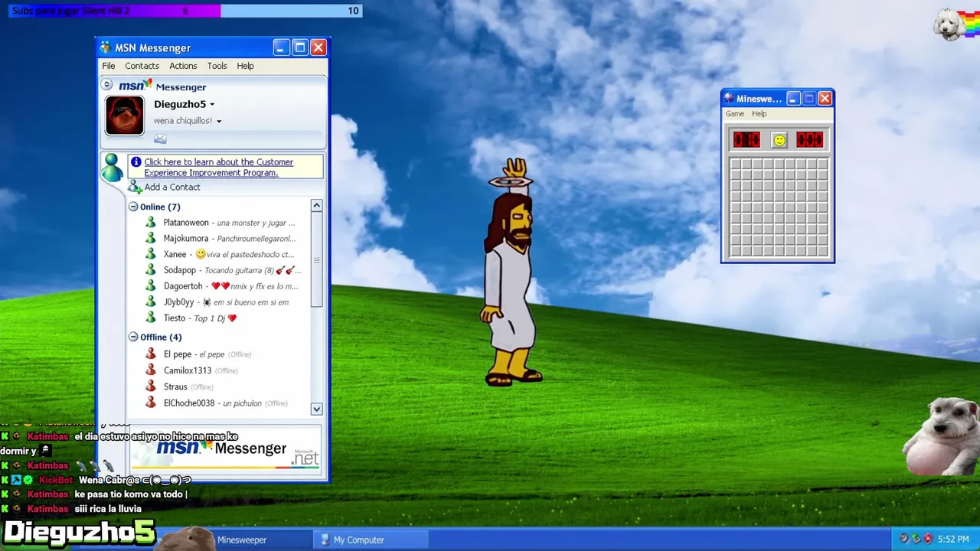
Task: Click Majokumora's online status icon
Action: coord(151,239)
